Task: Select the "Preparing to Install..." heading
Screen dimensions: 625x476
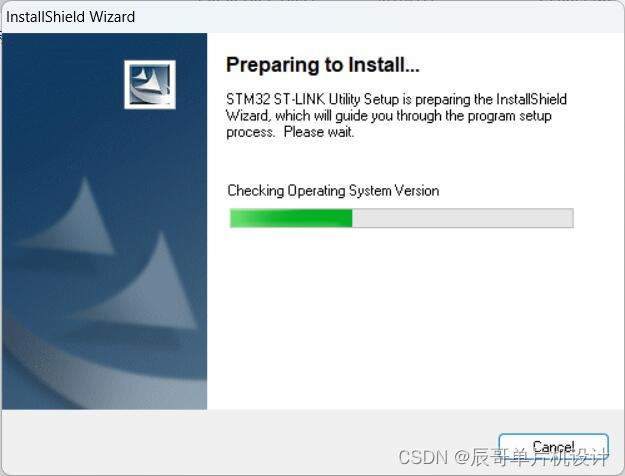Action: coord(322,65)
